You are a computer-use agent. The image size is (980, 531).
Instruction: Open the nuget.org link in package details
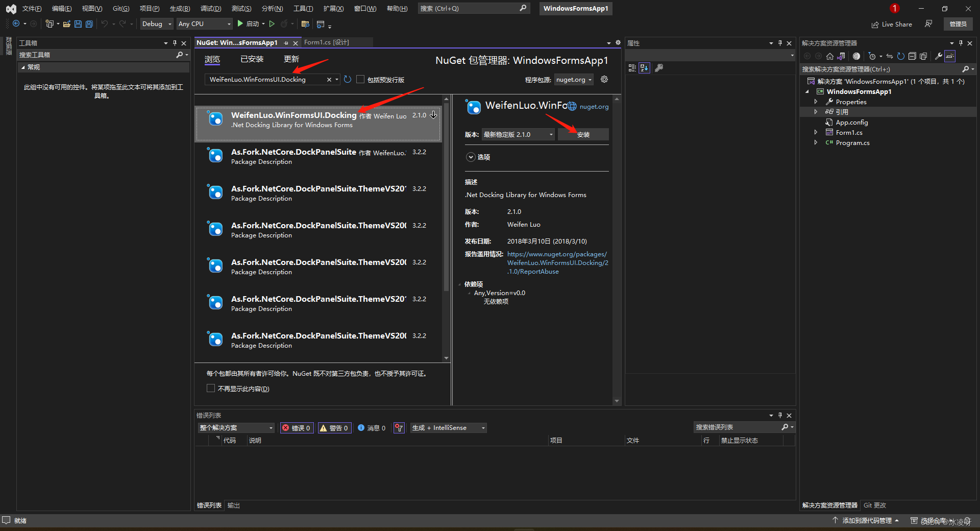(x=594, y=107)
